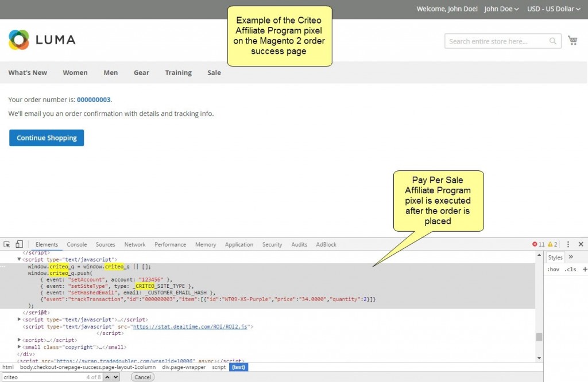
Task: Click the search entire store field
Action: 502,41
